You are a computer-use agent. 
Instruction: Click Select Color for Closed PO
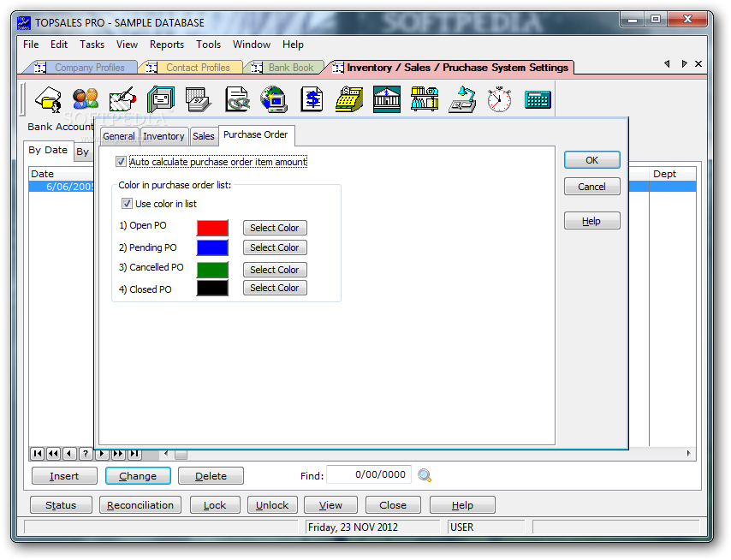point(275,288)
